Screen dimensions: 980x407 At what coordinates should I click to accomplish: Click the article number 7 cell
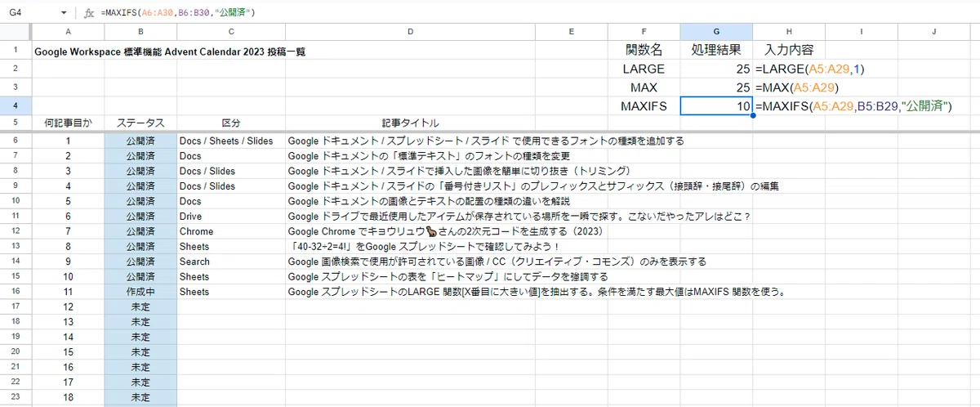click(68, 231)
